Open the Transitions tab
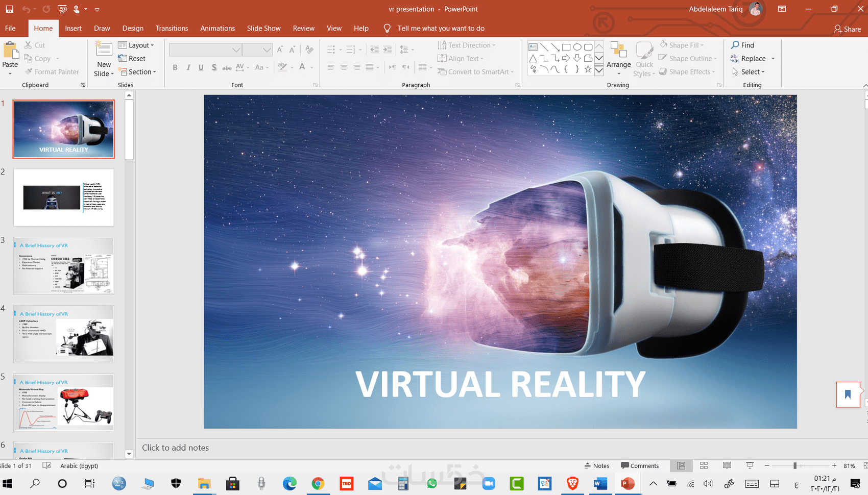 coord(172,28)
